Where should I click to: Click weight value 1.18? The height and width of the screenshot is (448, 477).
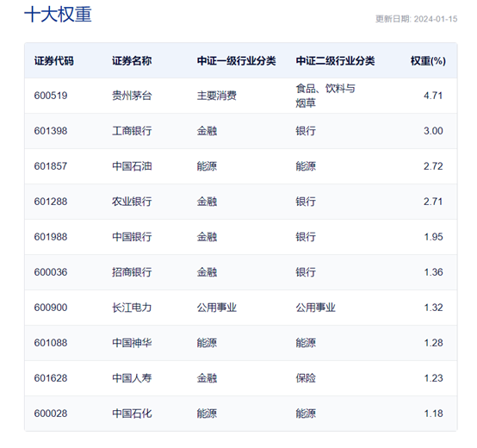point(433,414)
